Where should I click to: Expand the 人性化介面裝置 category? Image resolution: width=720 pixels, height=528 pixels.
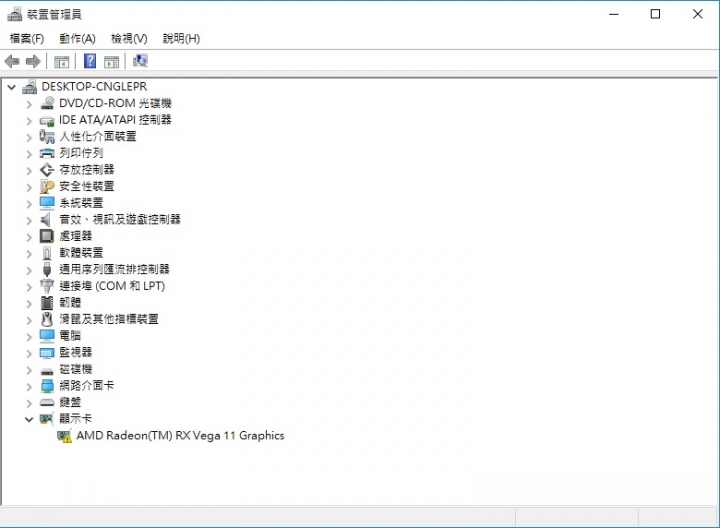pyautogui.click(x=29, y=138)
